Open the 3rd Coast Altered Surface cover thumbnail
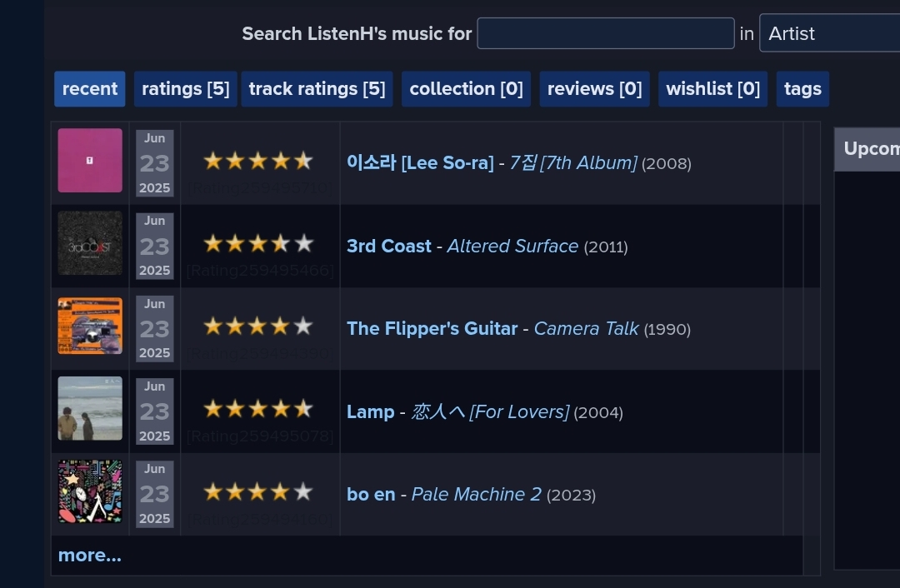 click(x=90, y=243)
